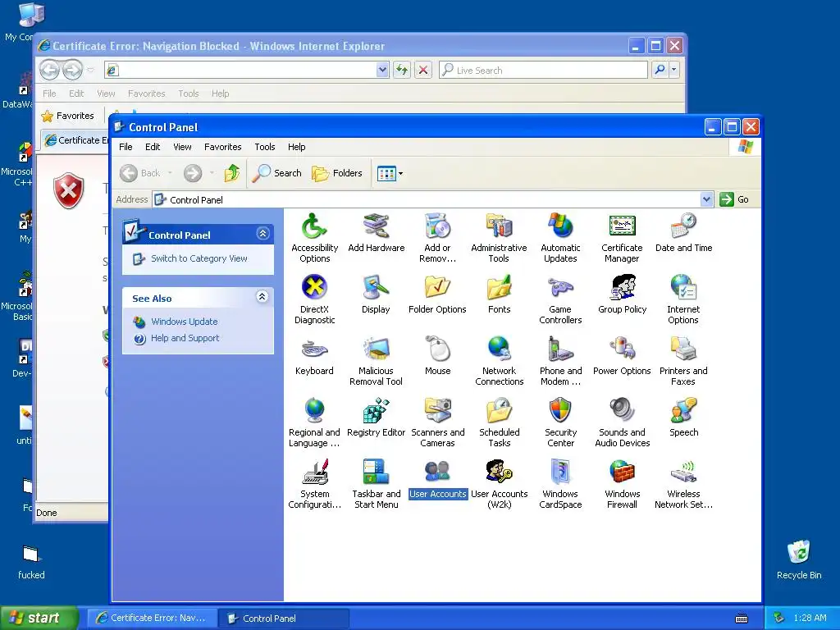Open the Control Panel File menu
Image resolution: width=840 pixels, height=630 pixels.
point(126,147)
